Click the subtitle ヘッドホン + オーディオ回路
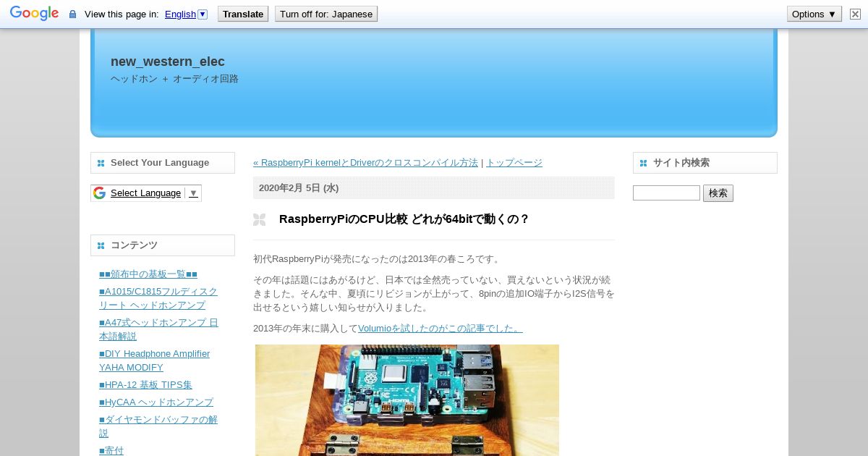Screen dimensions: 868x456 [174, 79]
